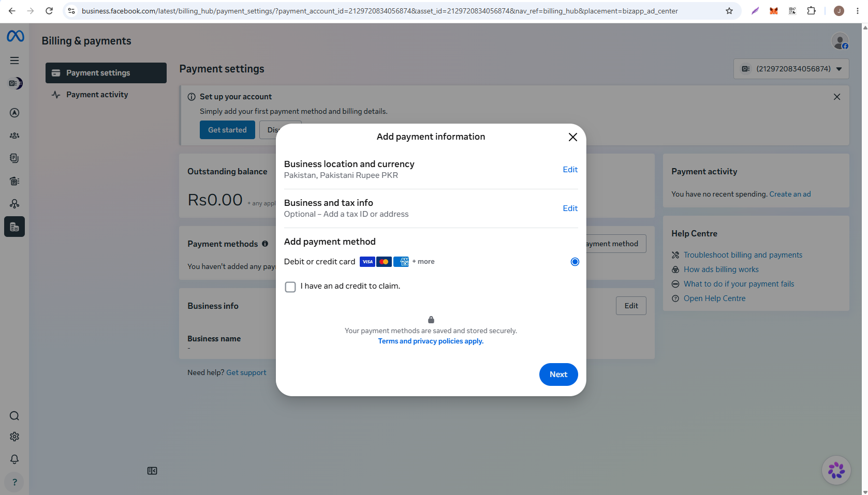Screen dimensions: 868x495
Task: Go back with the browser back arrow
Action: click(12, 11)
